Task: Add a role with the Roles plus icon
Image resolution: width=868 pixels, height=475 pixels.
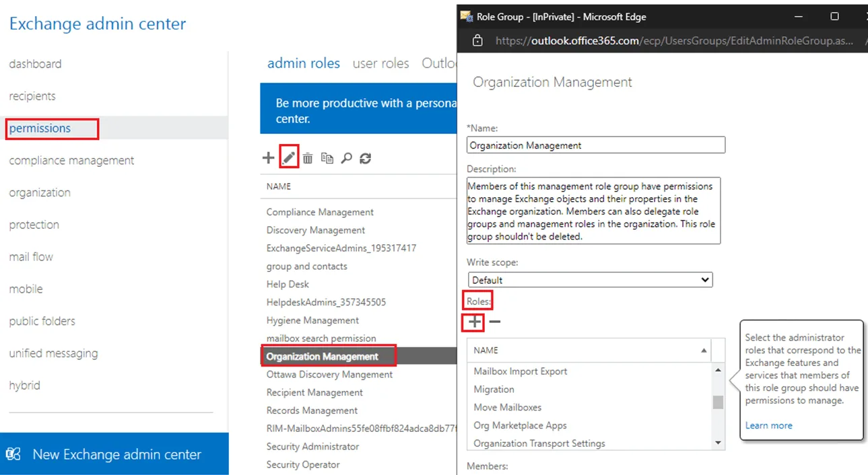Action: click(475, 322)
